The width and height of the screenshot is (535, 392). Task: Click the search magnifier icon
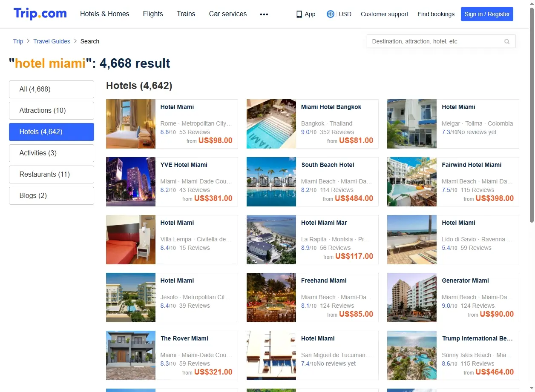click(x=507, y=42)
